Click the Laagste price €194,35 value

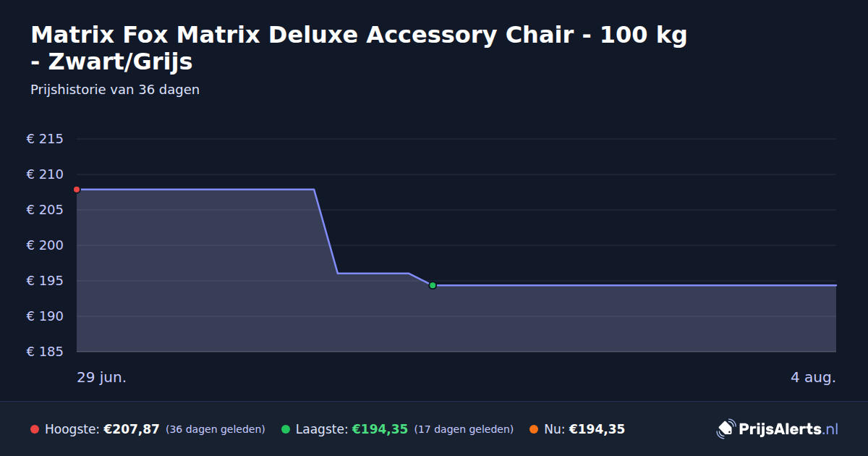380,429
